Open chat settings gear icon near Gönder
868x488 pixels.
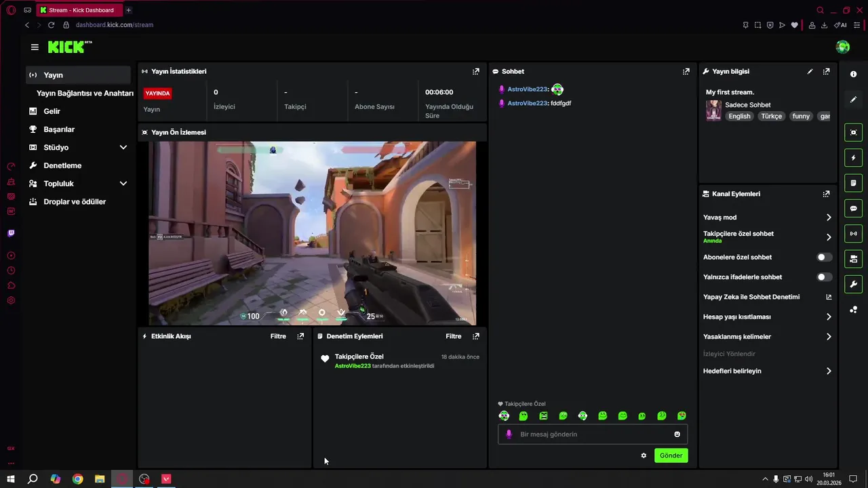click(x=644, y=455)
